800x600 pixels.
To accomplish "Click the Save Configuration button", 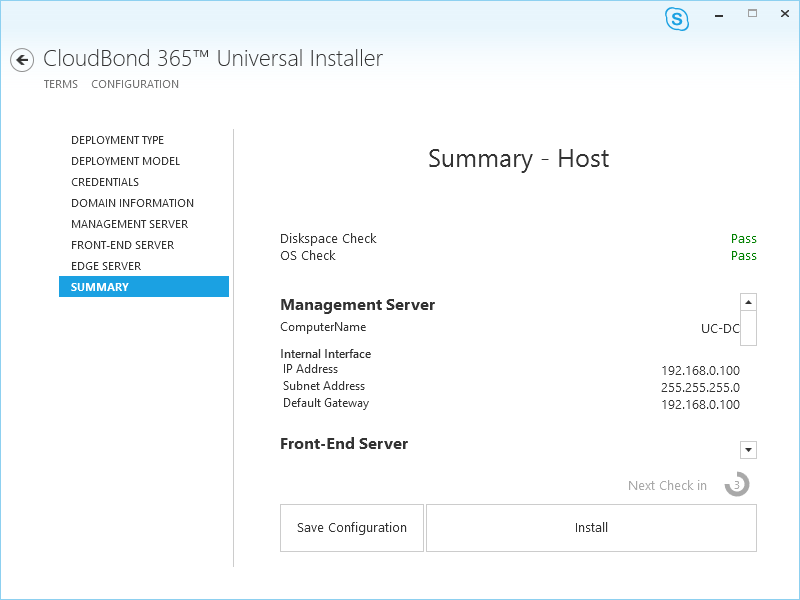I will coord(352,528).
